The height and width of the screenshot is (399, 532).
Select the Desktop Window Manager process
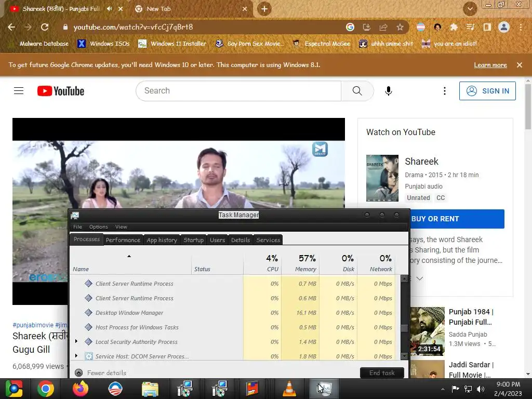(232, 312)
